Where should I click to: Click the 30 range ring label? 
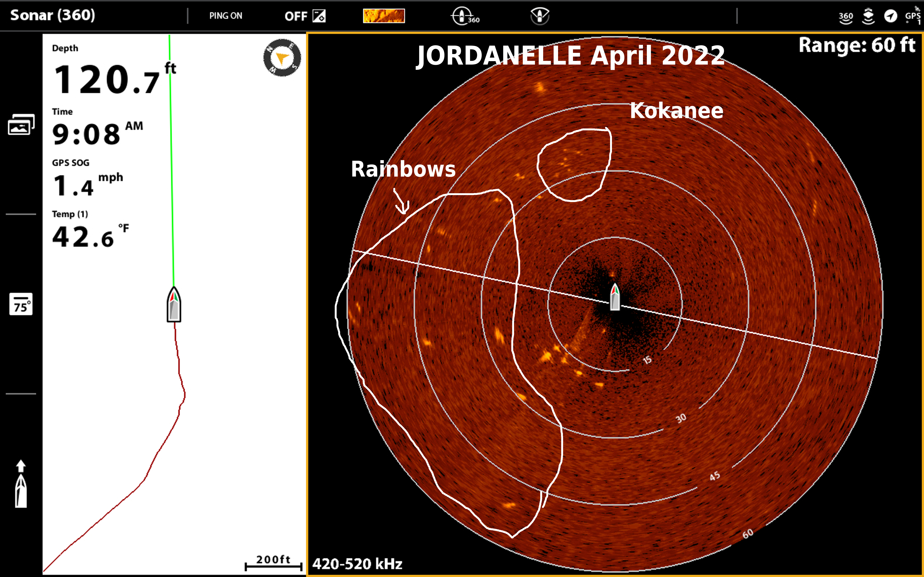click(x=681, y=419)
